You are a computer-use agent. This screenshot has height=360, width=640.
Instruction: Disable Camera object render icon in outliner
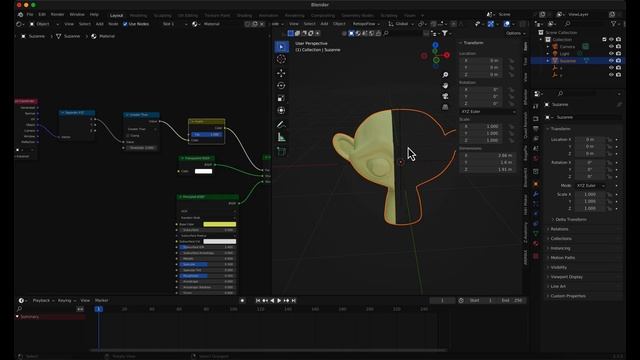coord(618,47)
